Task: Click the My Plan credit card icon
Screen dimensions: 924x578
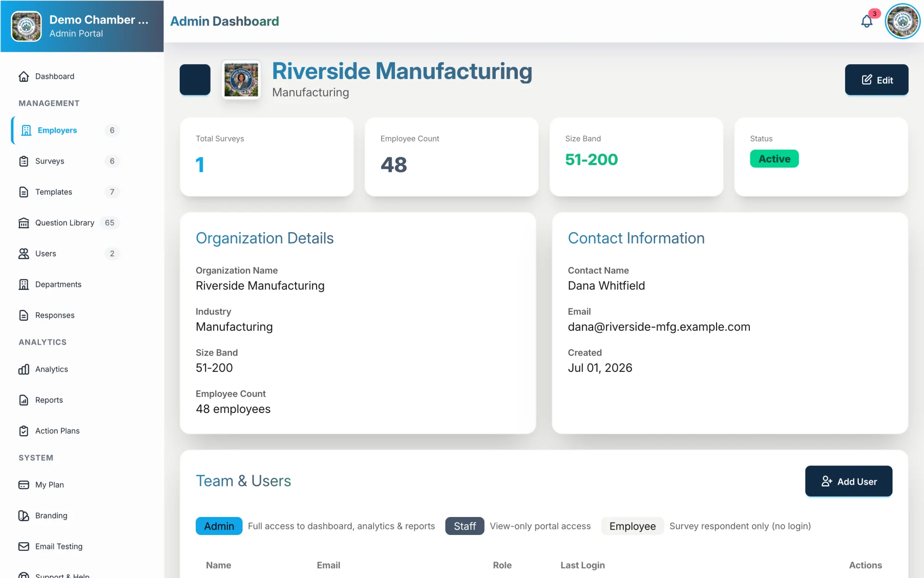Action: [x=24, y=485]
